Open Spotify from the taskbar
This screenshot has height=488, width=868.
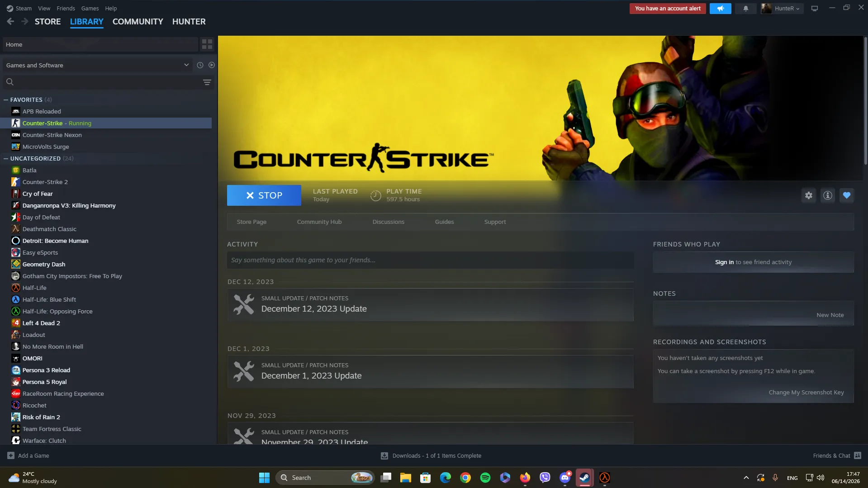(485, 478)
